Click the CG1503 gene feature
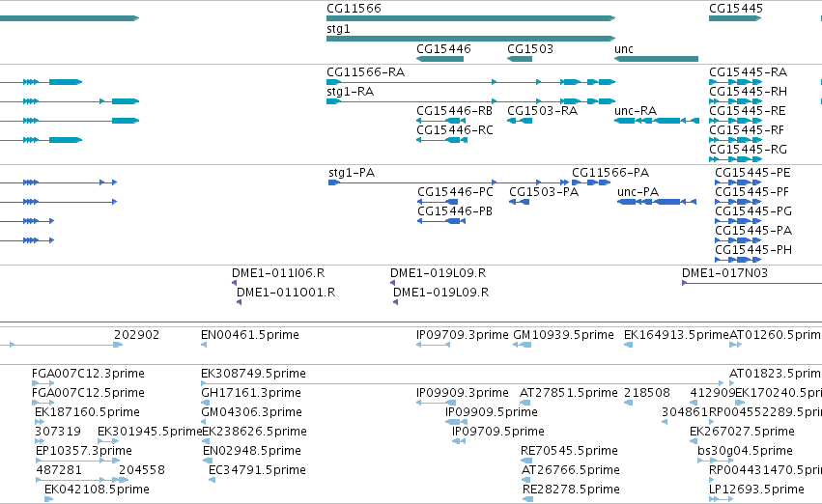 pos(520,59)
